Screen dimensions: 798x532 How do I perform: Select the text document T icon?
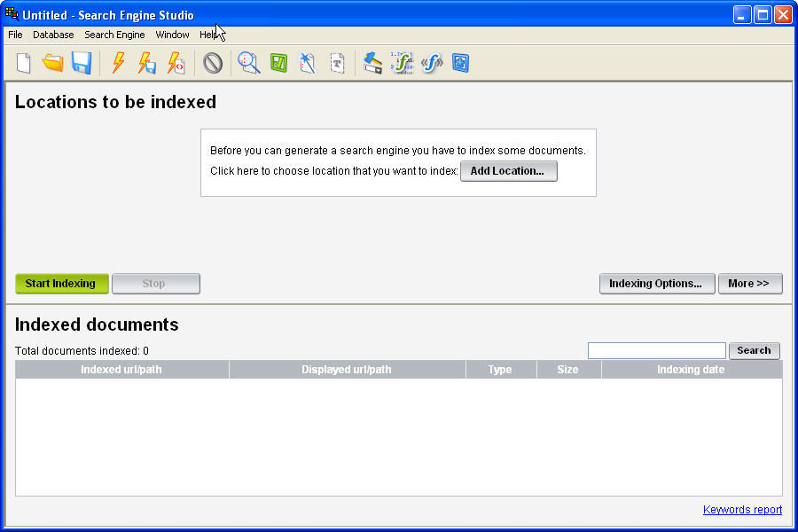337,62
